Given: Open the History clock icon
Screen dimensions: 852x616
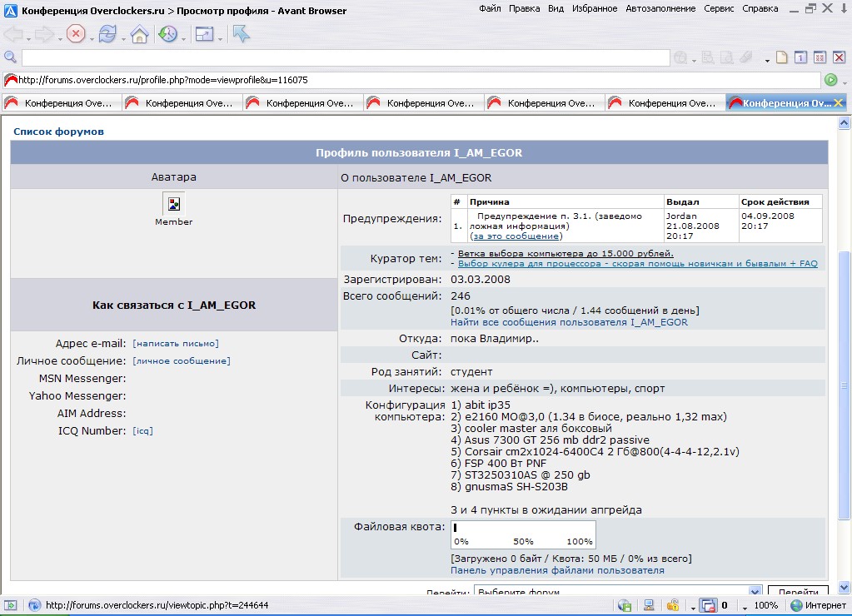Looking at the screenshot, I should click(x=168, y=34).
